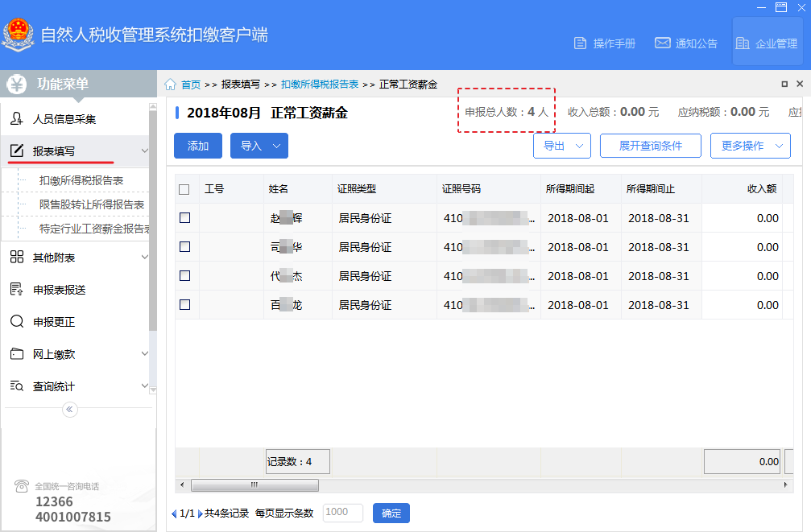Collapse the sidebar with double-chevron button

pos(70,410)
